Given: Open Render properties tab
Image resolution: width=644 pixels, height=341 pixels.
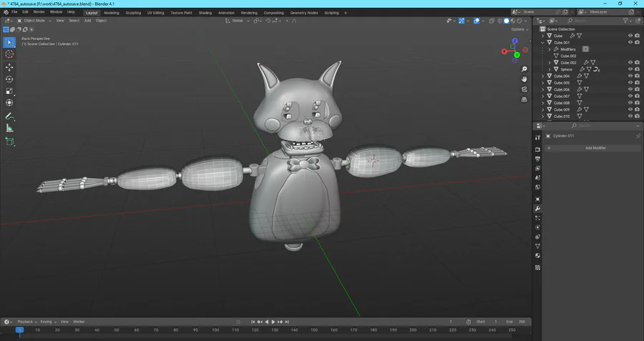Looking at the screenshot, I should point(537,149).
